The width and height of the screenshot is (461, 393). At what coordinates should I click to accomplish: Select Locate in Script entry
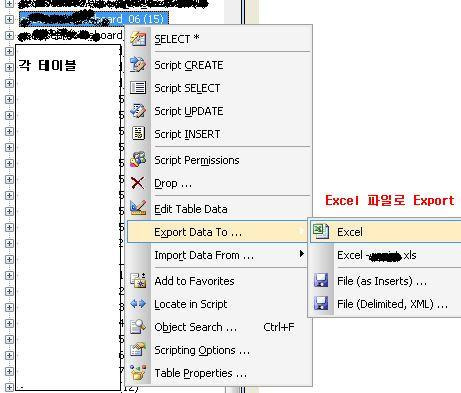pyautogui.click(x=218, y=304)
